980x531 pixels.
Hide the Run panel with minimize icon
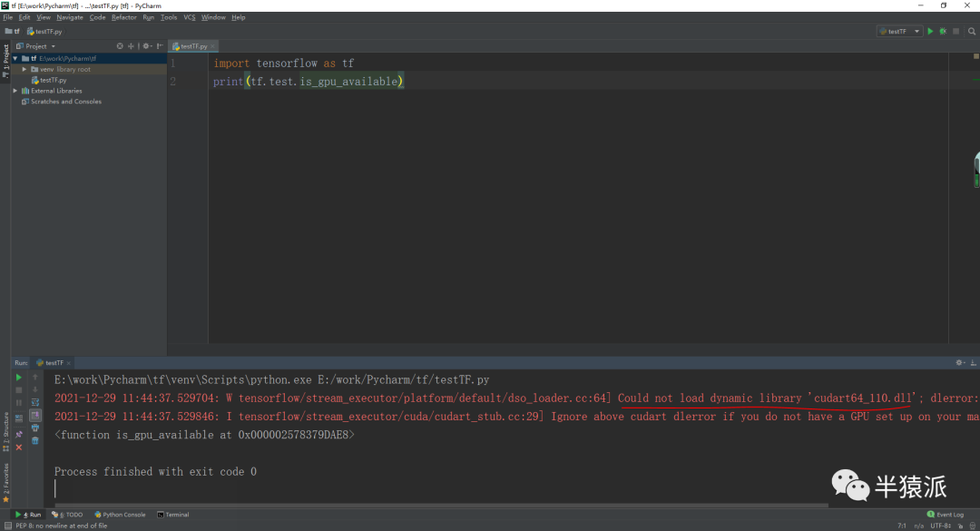(973, 363)
